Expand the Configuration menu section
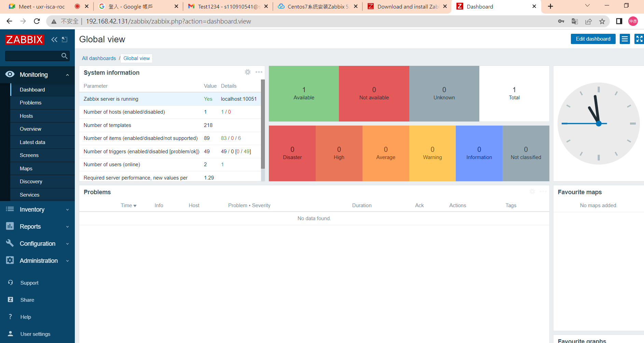 coord(67,244)
